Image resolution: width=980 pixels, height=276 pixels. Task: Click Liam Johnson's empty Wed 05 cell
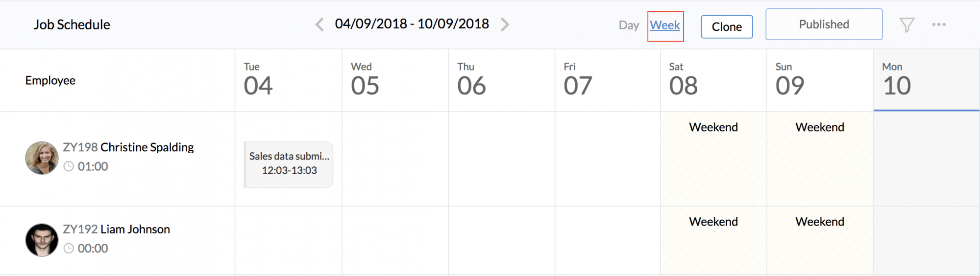tap(395, 240)
